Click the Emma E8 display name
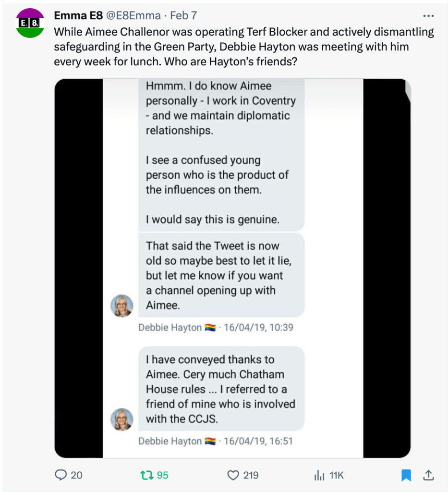Viewport: 448px width, 492px height. point(78,15)
